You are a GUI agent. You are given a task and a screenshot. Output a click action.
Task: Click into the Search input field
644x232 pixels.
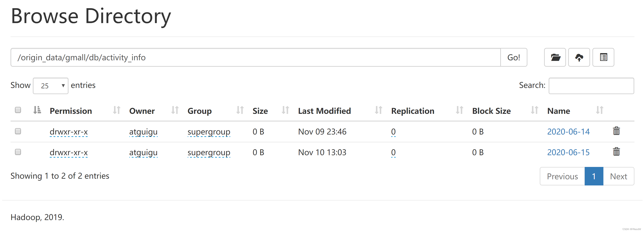click(x=591, y=86)
